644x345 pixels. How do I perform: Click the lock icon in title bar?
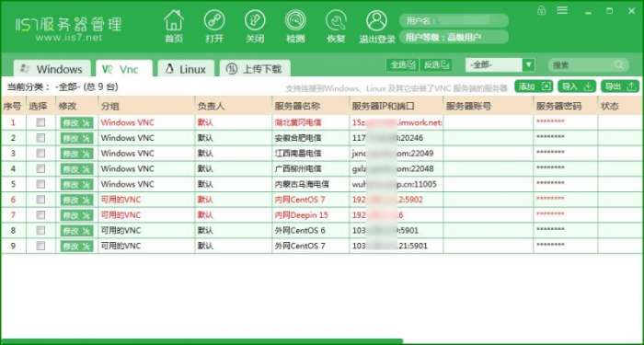point(541,10)
